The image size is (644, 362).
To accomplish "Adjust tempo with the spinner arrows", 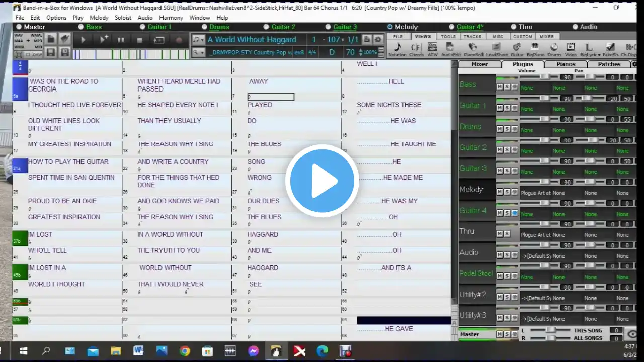I will pyautogui.click(x=360, y=52).
